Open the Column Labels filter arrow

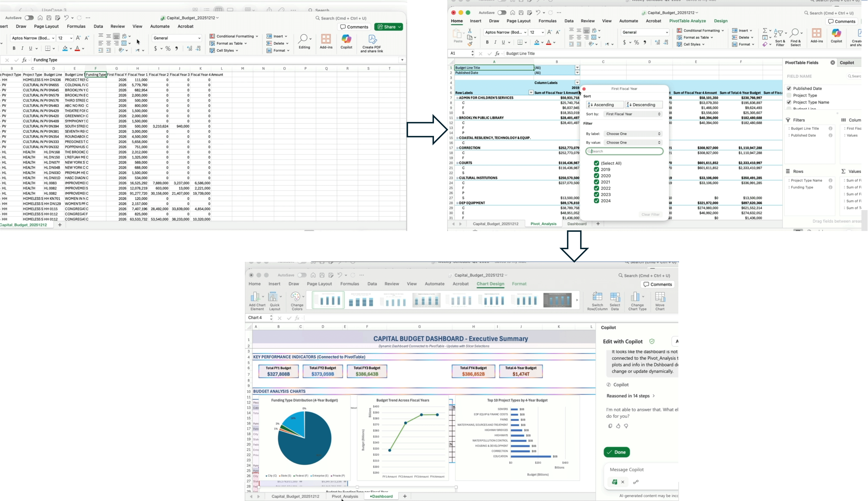577,83
